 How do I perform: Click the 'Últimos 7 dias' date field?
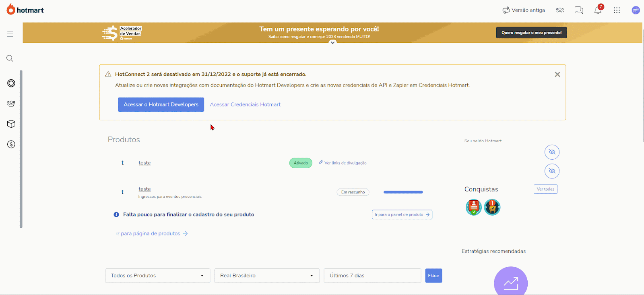coord(372,276)
